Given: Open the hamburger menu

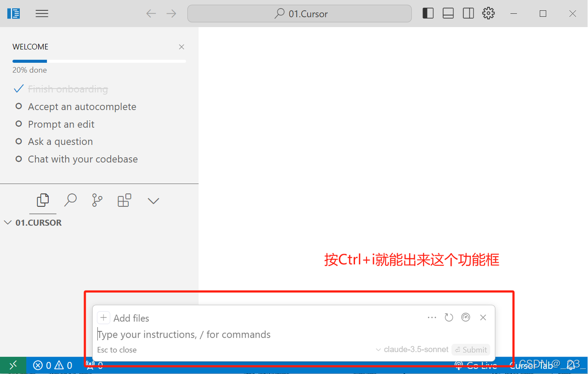Looking at the screenshot, I should point(42,13).
